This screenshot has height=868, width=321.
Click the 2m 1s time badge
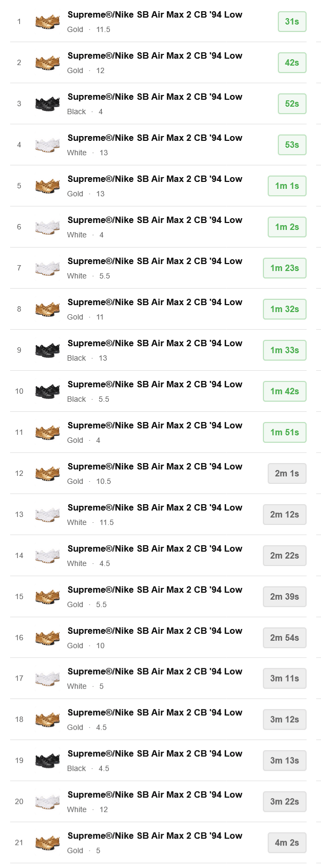(x=287, y=474)
